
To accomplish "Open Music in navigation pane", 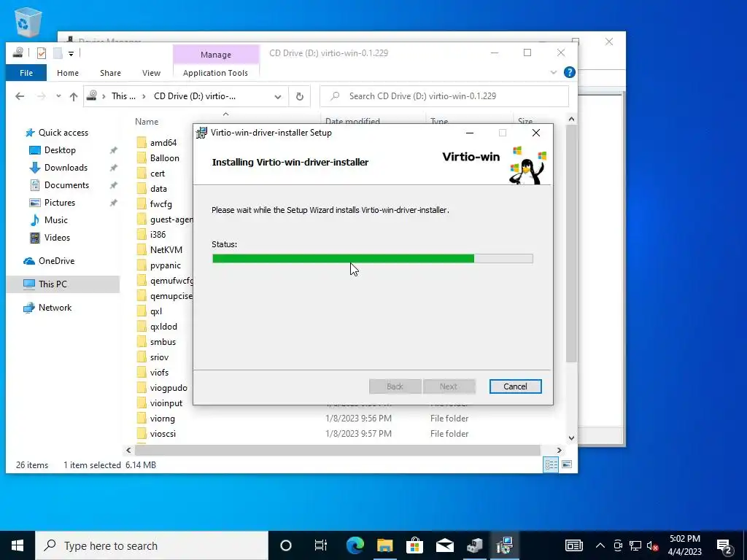I will [x=55, y=220].
